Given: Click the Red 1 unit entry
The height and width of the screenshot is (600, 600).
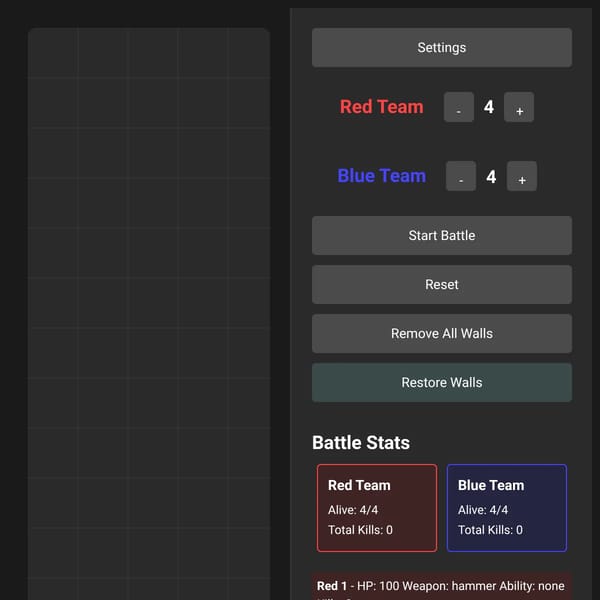Looking at the screenshot, I should pos(442,586).
